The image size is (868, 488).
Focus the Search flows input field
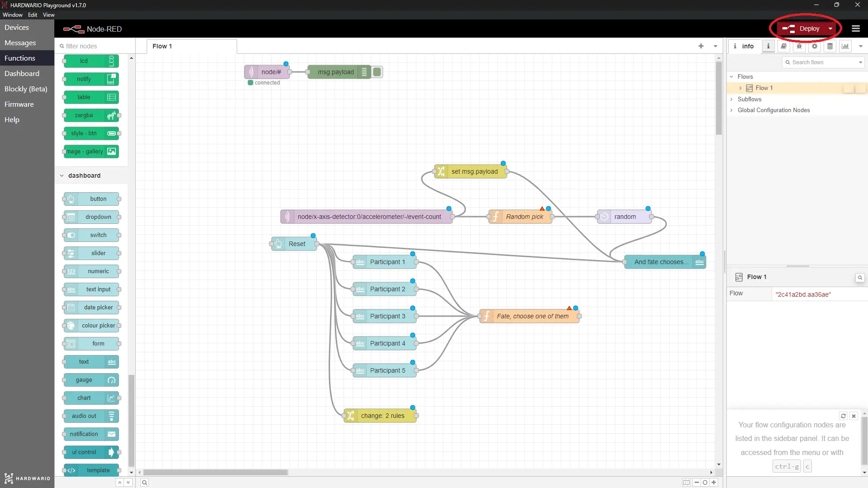click(820, 62)
